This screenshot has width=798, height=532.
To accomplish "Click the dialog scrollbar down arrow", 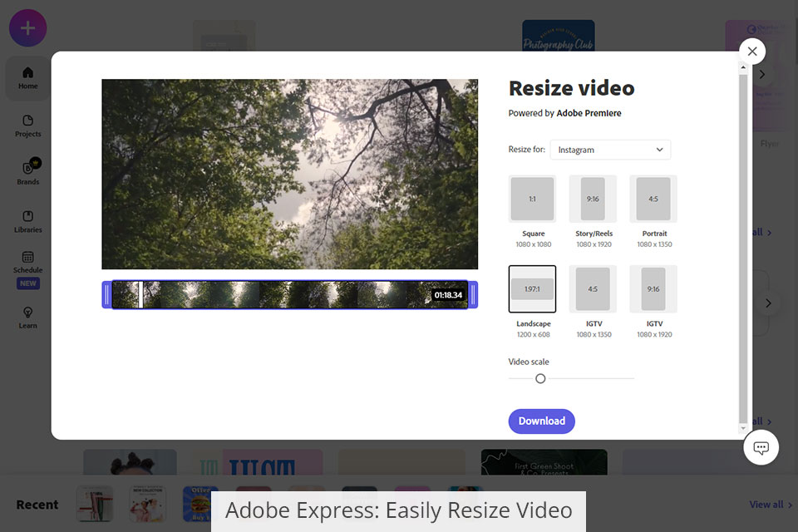I will 743,428.
